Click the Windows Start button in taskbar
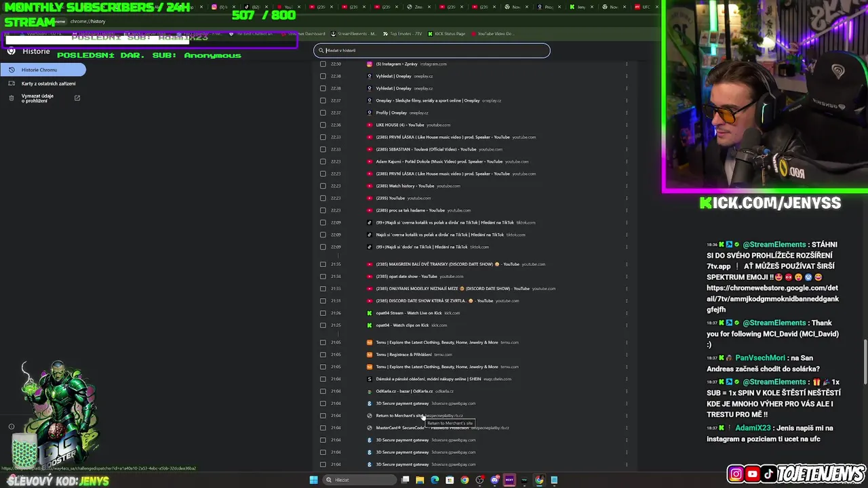Viewport: 868px width, 488px height. 313,480
